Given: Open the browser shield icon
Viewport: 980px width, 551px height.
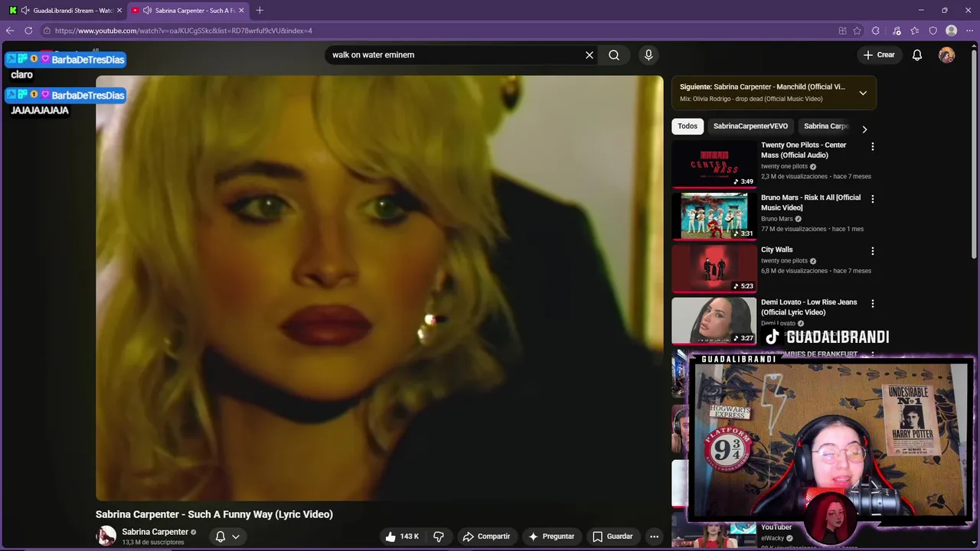Looking at the screenshot, I should [933, 31].
